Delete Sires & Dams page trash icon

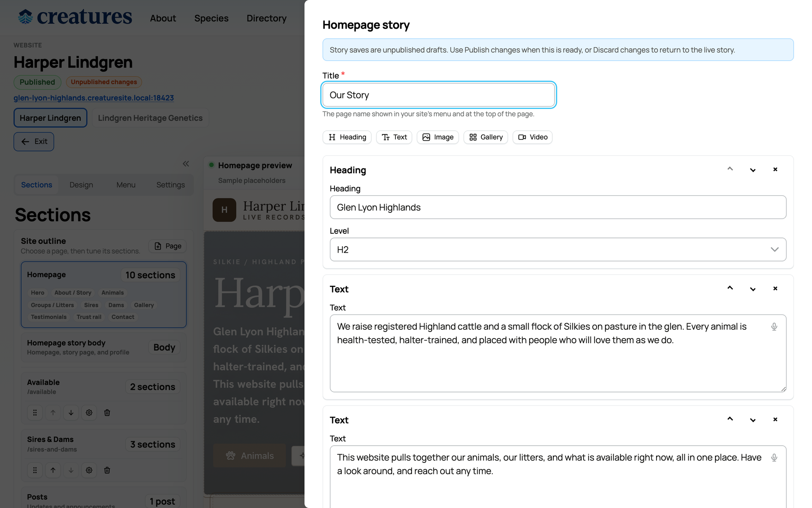click(x=107, y=470)
